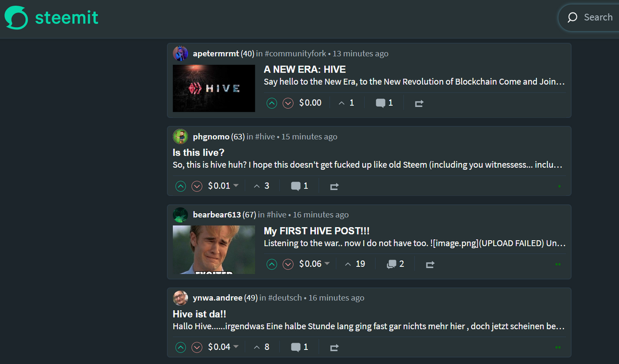Upvote the "Hive ist da!!" post
619x364 pixels.
click(x=180, y=347)
